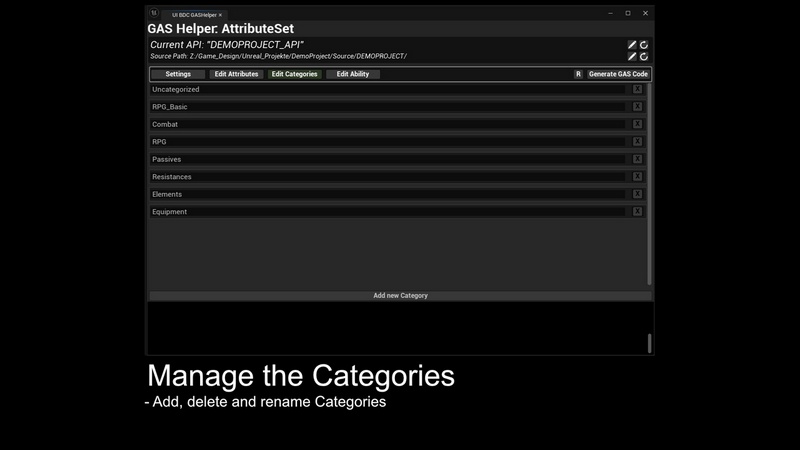The height and width of the screenshot is (450, 800).
Task: Switch to Edit Attributes tab
Action: point(236,74)
